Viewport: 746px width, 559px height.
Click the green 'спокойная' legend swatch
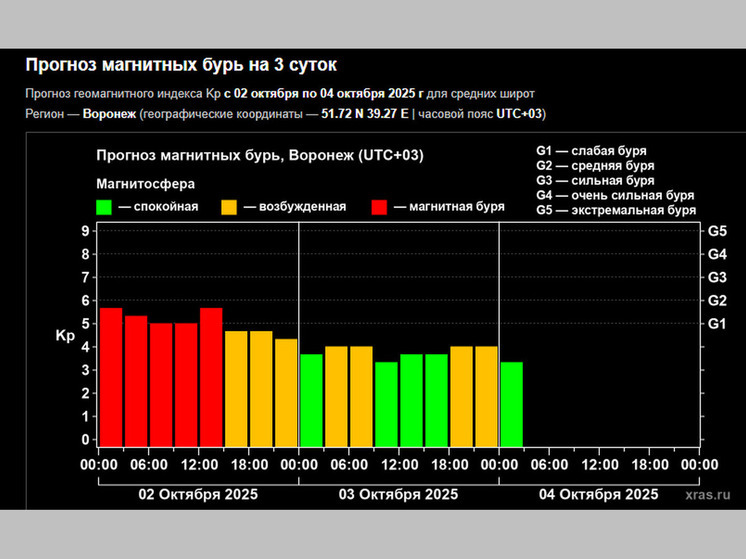click(104, 207)
